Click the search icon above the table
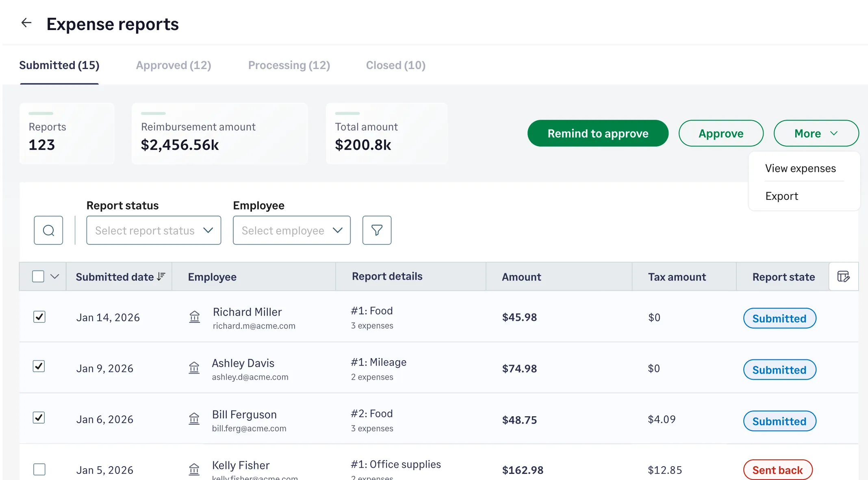Image resolution: width=868 pixels, height=480 pixels. (x=48, y=230)
